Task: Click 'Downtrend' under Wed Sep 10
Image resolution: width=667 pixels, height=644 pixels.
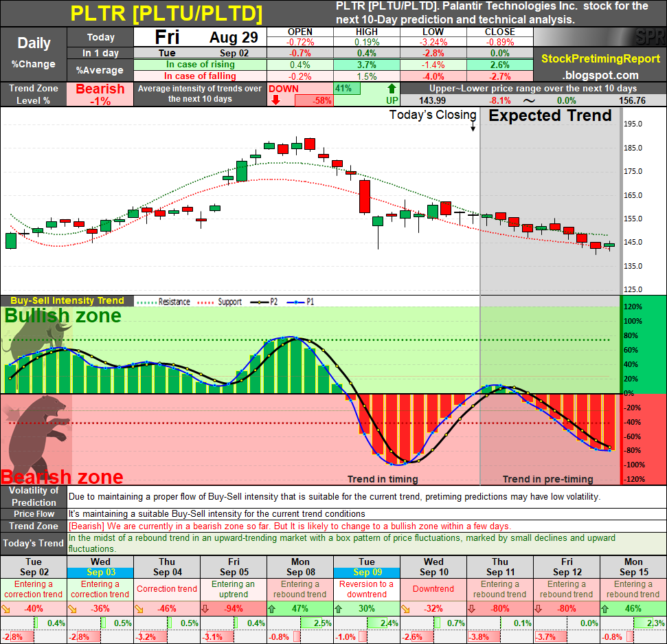Action: (433, 590)
